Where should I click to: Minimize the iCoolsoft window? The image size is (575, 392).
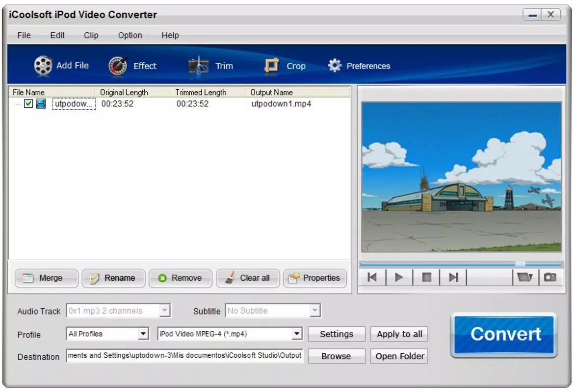pyautogui.click(x=532, y=15)
